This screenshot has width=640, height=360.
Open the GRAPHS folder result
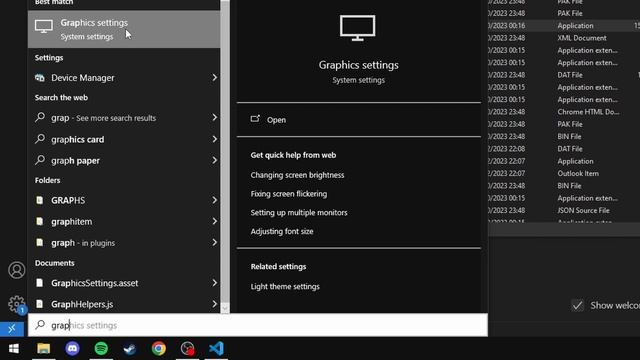click(124, 200)
